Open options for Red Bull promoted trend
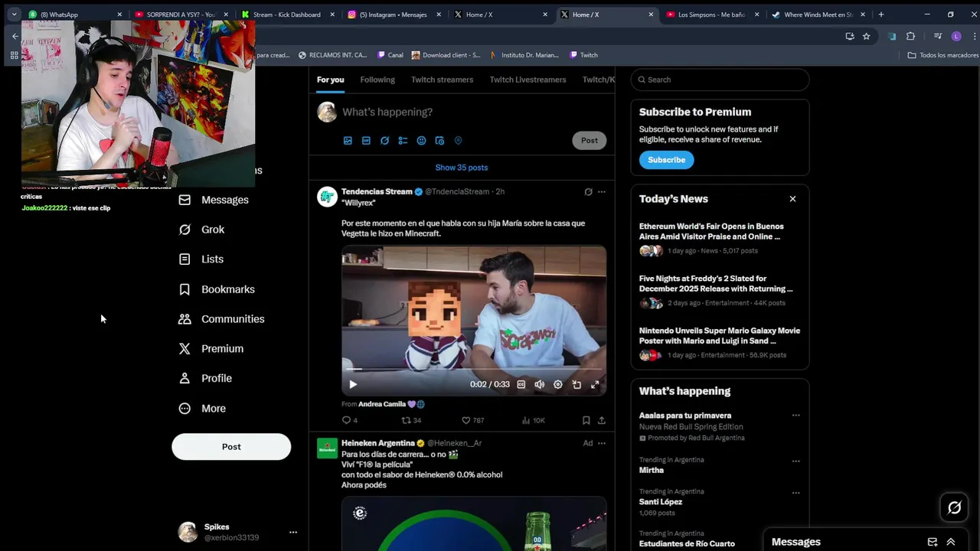980x551 pixels. point(795,416)
